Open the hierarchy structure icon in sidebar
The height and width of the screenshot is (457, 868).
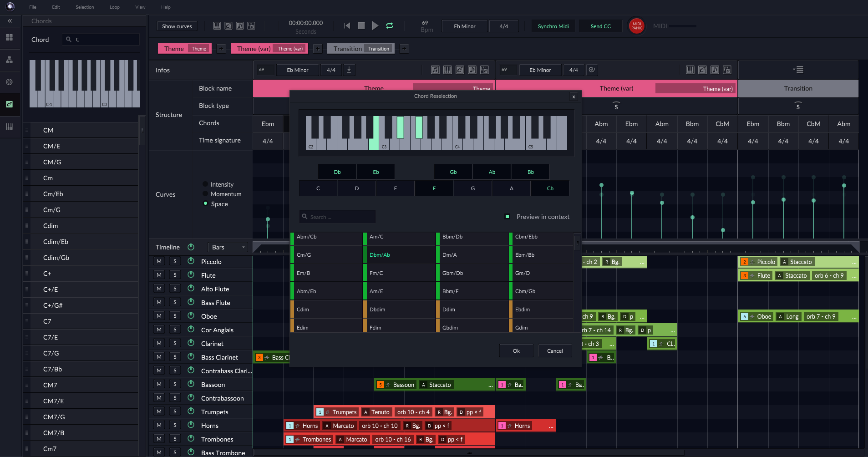pyautogui.click(x=9, y=60)
